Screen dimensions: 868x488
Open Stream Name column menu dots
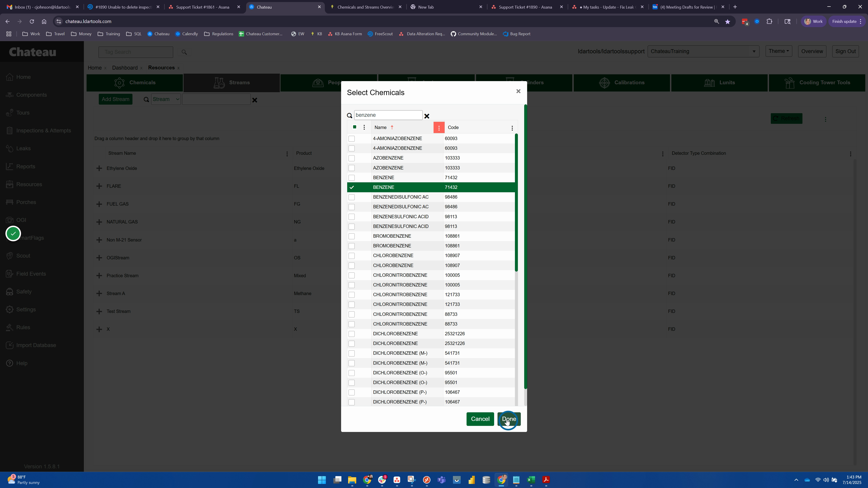(287, 154)
